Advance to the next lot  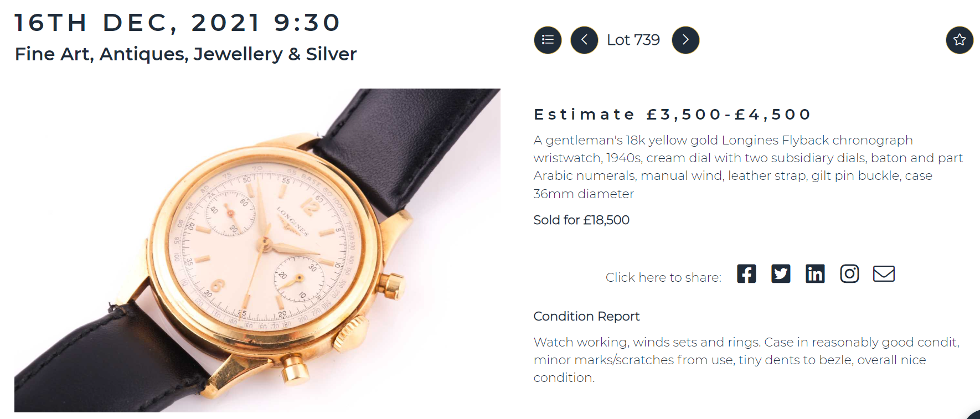point(685,40)
